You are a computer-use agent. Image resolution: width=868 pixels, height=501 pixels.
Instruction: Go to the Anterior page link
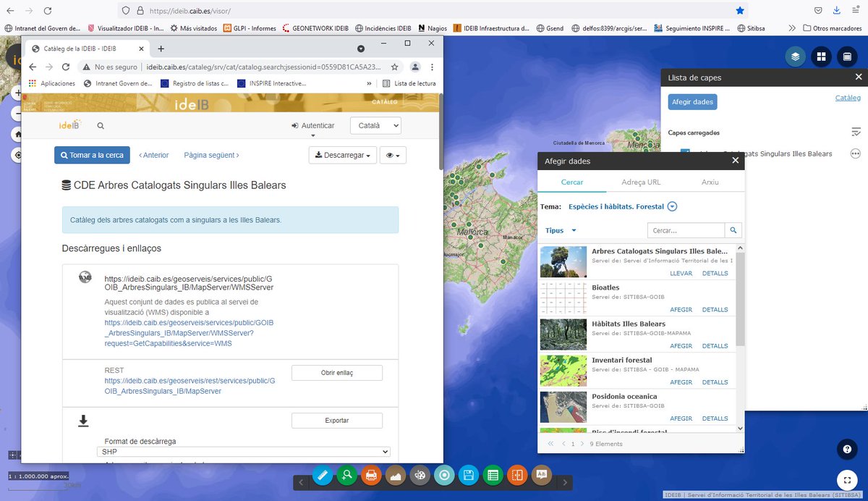tap(153, 155)
